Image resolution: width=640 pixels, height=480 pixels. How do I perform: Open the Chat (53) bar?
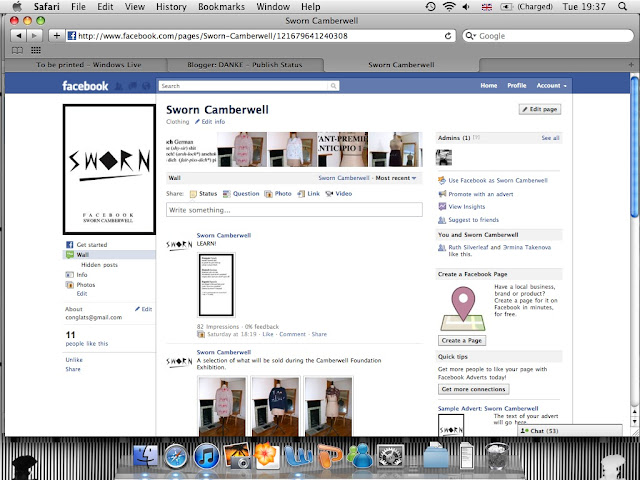[570, 431]
